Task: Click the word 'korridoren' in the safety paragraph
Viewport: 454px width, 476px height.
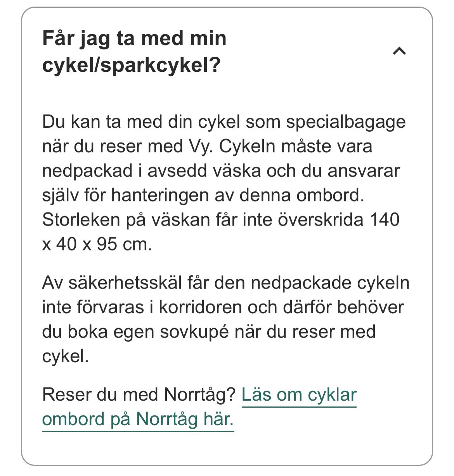Action: pyautogui.click(x=201, y=307)
